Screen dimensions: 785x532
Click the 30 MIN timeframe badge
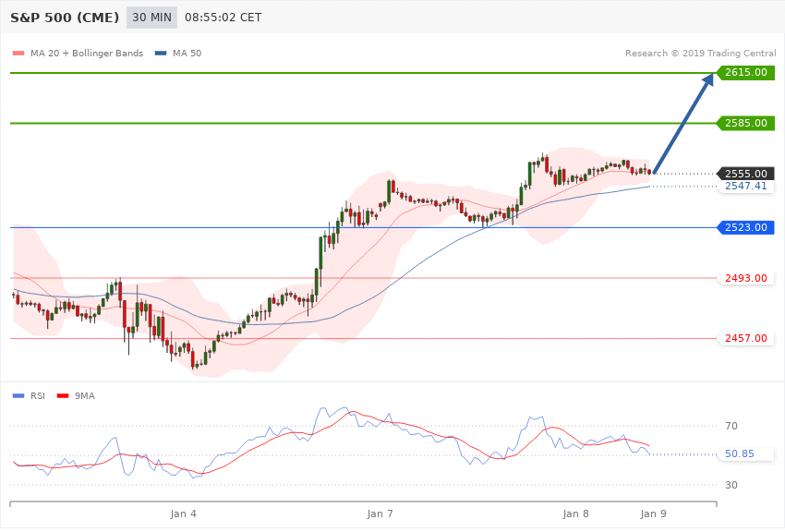(x=151, y=18)
